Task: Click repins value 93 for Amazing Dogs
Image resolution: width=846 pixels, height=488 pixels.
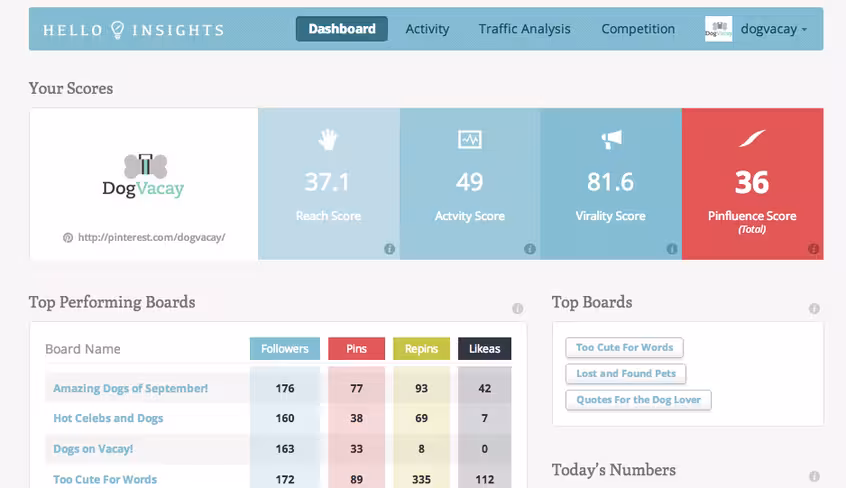Action: [421, 388]
